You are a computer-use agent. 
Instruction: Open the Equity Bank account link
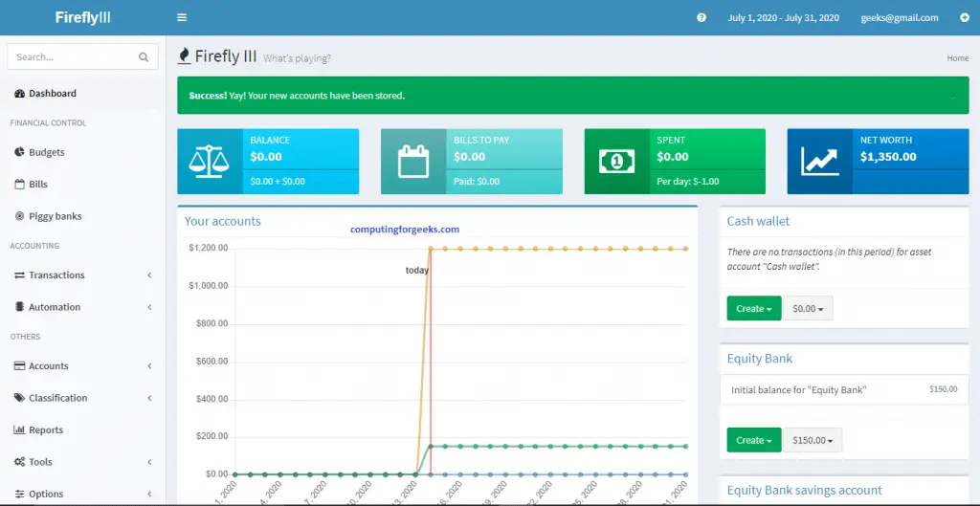(x=759, y=359)
